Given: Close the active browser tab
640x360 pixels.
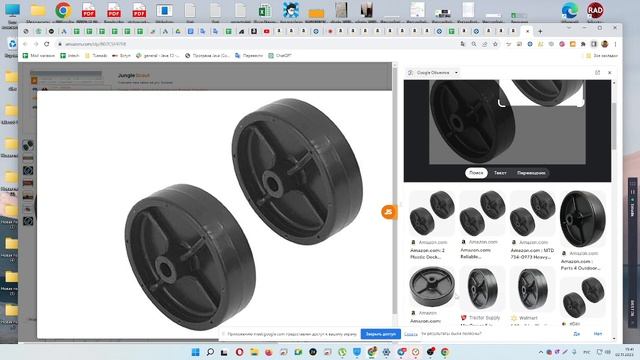Looking at the screenshot, I should tap(527, 31).
